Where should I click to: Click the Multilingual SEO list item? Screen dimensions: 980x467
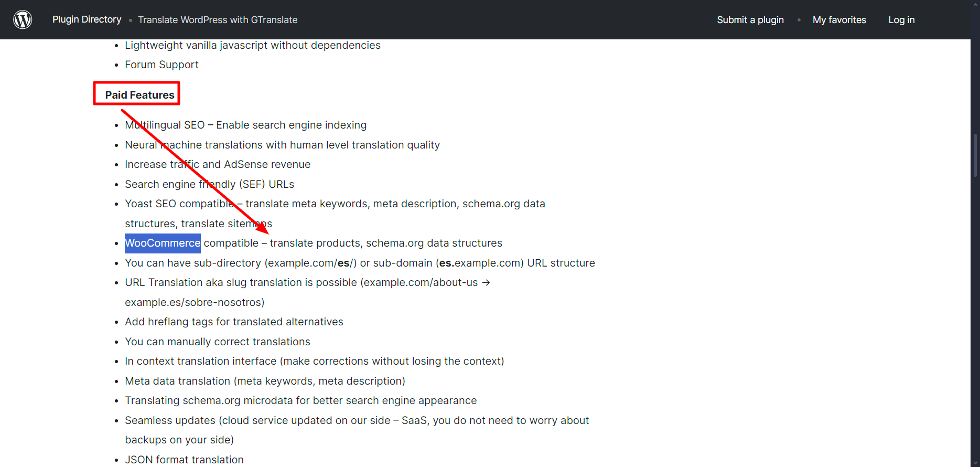(246, 125)
